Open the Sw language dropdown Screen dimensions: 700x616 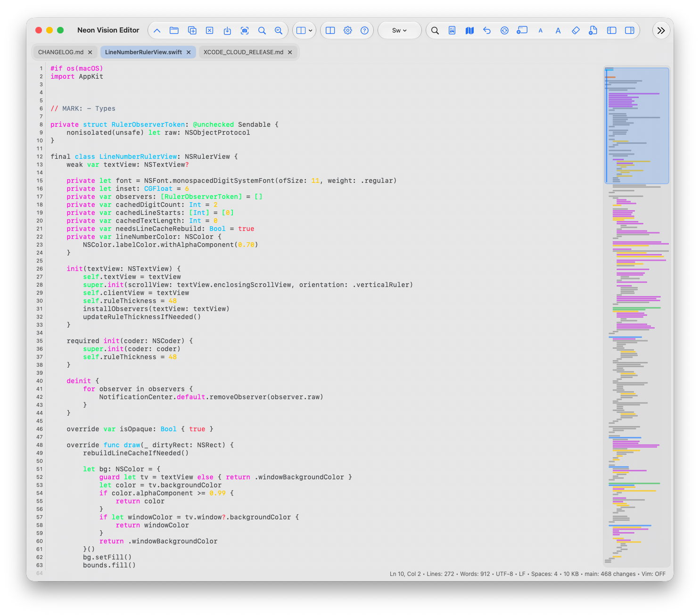coord(399,31)
